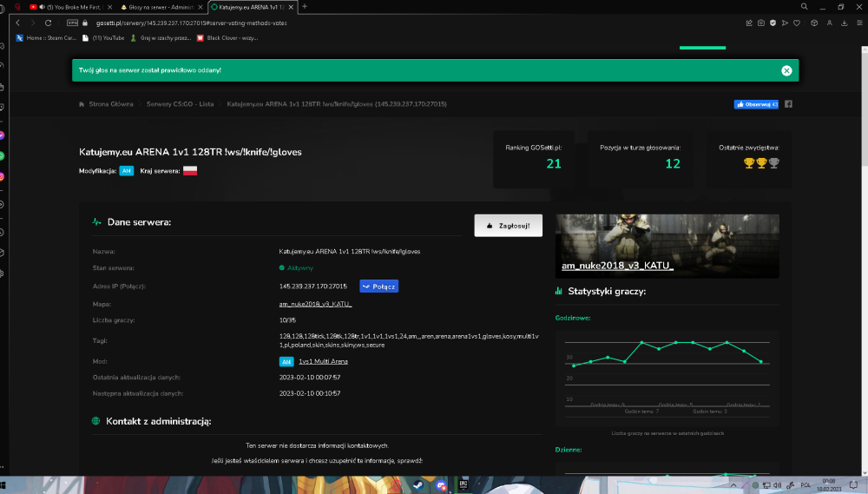Open the POL language indicator
The image size is (868, 494).
(806, 485)
